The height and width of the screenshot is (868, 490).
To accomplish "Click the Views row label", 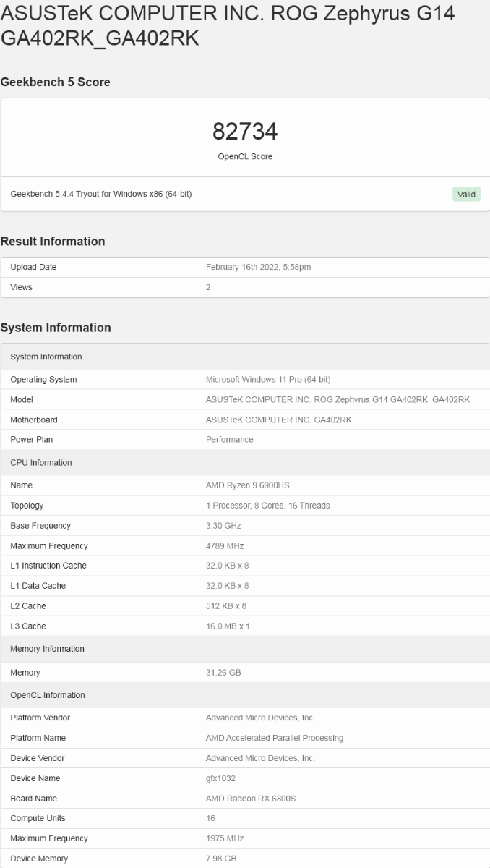I will [x=22, y=287].
